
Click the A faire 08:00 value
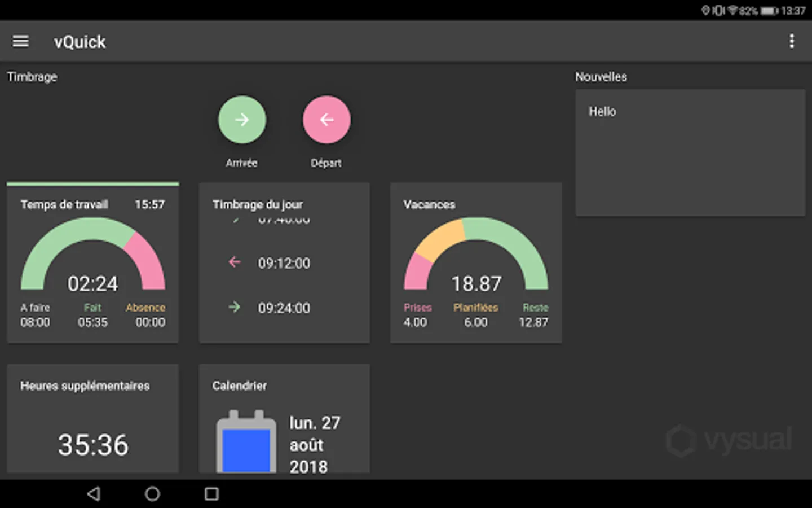coord(35,322)
